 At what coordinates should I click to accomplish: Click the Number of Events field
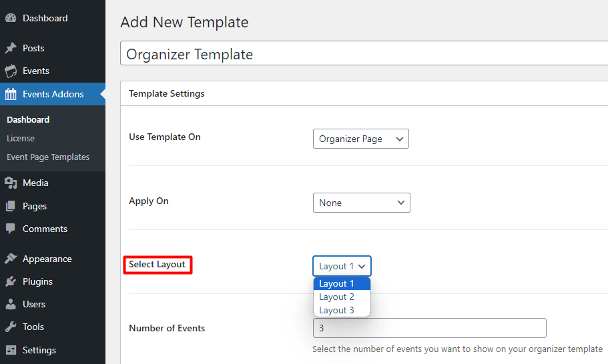pyautogui.click(x=429, y=328)
